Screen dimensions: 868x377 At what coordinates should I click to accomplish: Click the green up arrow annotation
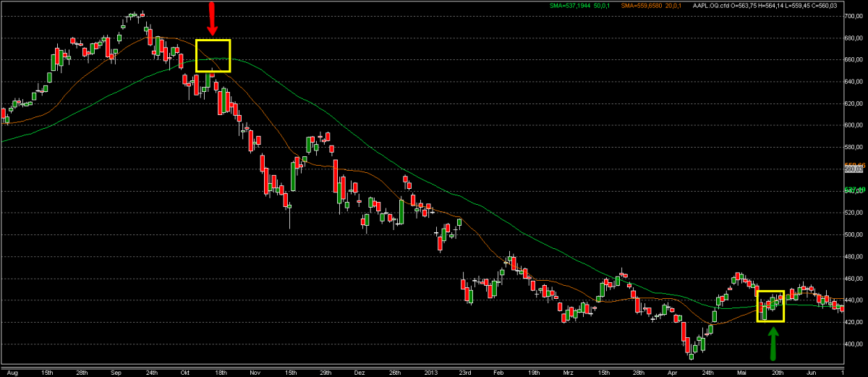click(773, 344)
